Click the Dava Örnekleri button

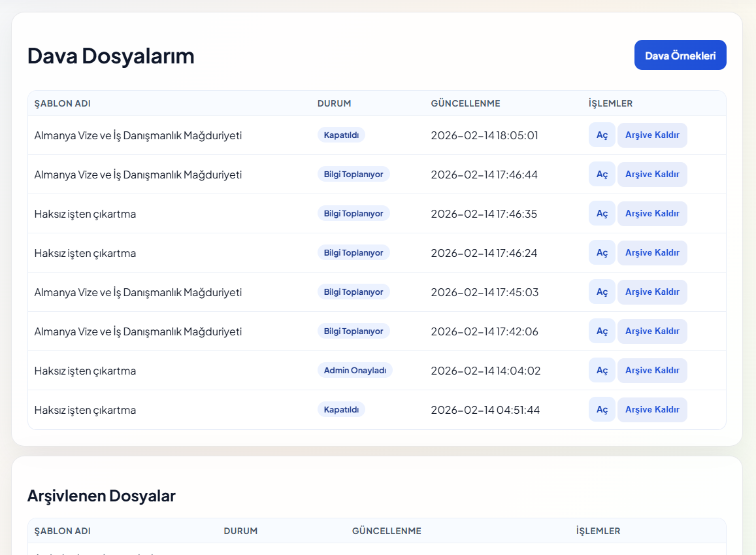(x=680, y=55)
